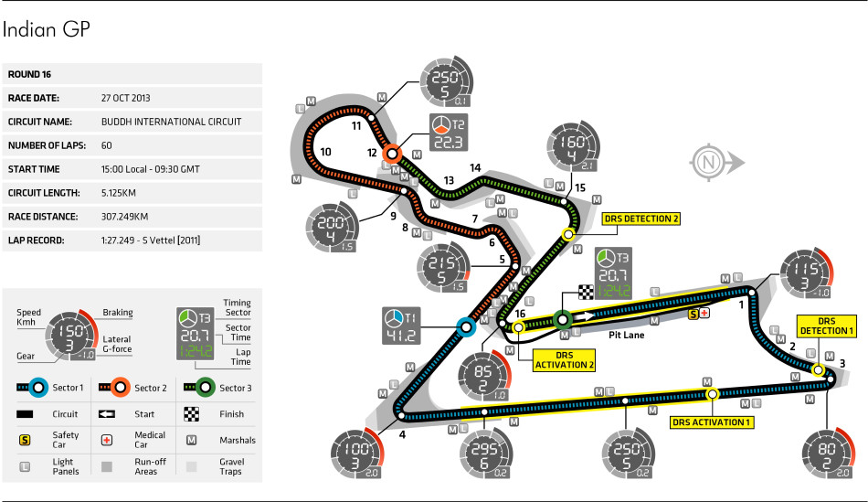
Task: Click the Marshals legend icon
Action: [191, 440]
